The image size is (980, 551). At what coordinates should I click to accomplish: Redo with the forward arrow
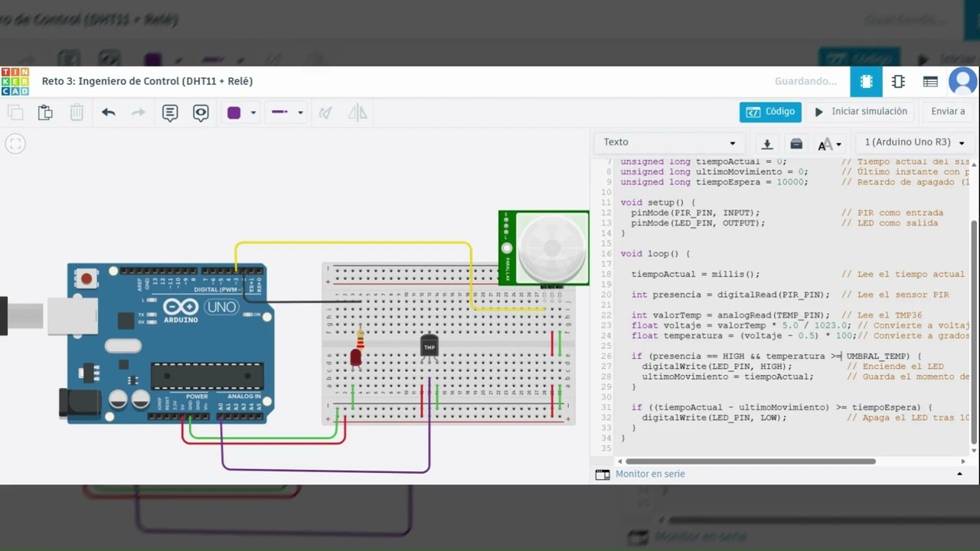(x=139, y=112)
